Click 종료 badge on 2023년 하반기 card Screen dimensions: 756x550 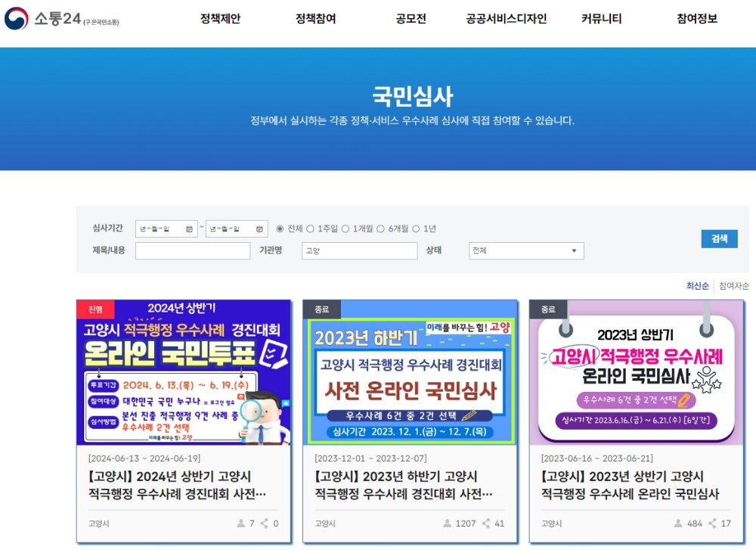pos(321,309)
